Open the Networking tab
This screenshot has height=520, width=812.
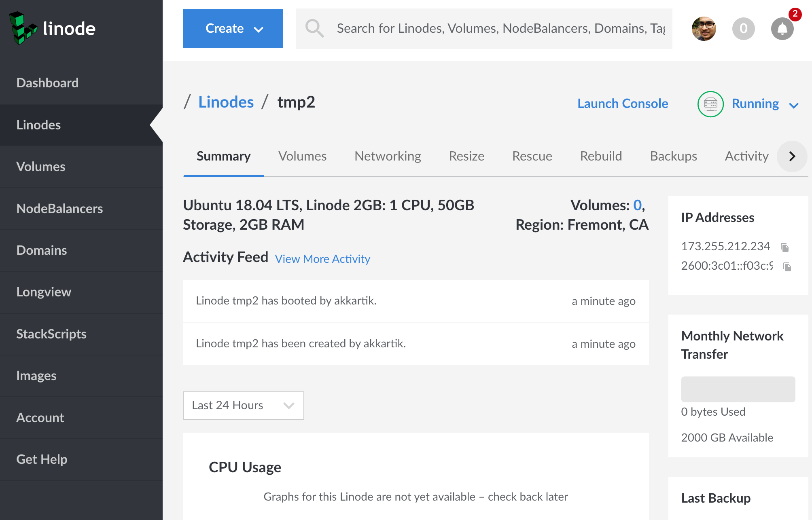tap(388, 156)
